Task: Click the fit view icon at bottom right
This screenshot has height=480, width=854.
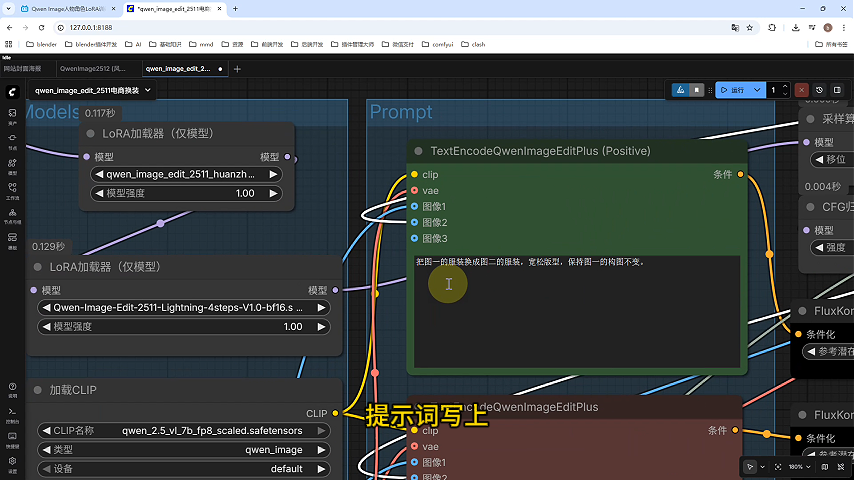Action: point(778,467)
